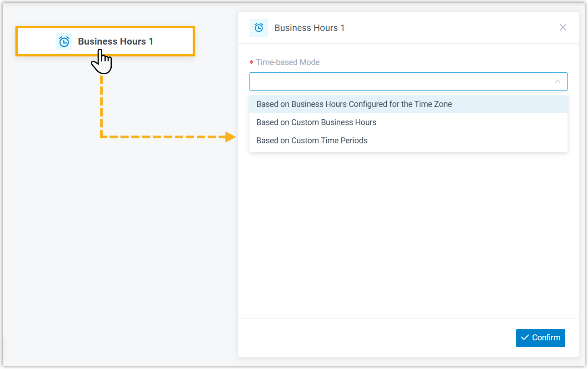Click the checkmark icon on the Confirm button
The width and height of the screenshot is (588, 369).
525,338
